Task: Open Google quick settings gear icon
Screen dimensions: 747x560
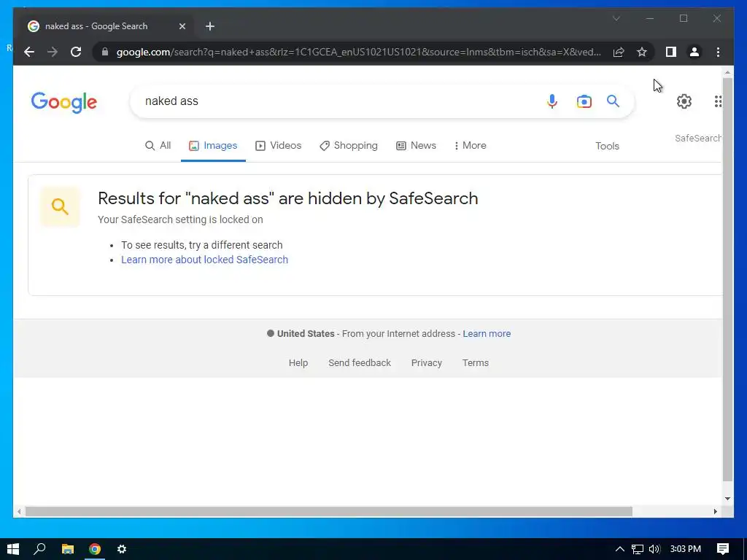Action: point(684,101)
